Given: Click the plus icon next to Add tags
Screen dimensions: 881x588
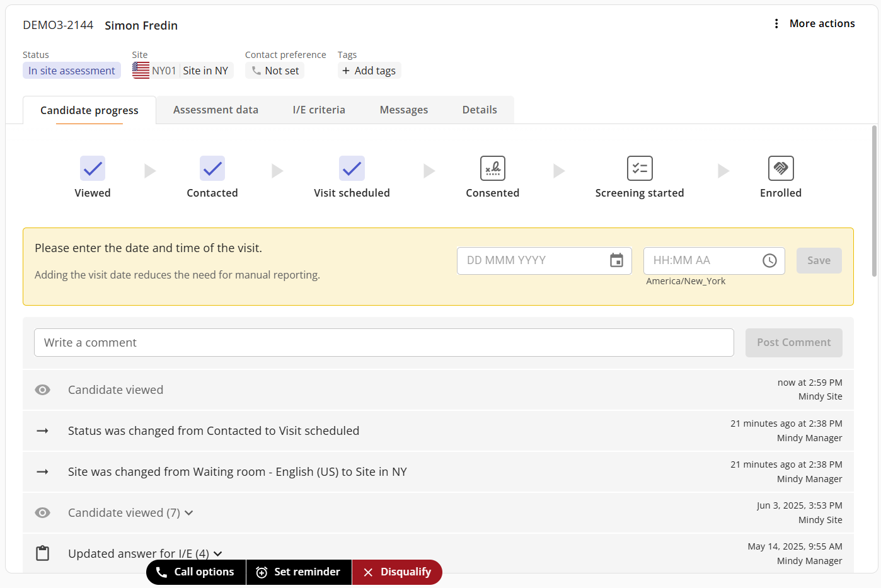Looking at the screenshot, I should [346, 71].
